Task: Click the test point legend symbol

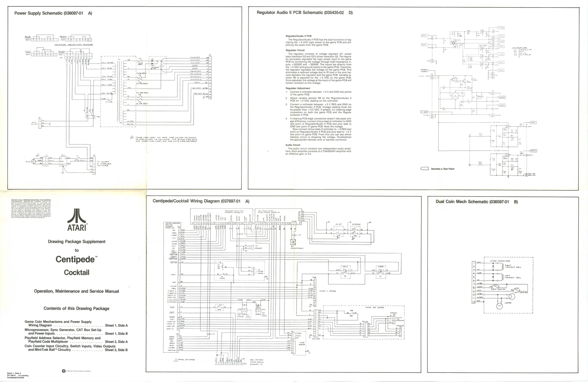Action: (x=424, y=169)
